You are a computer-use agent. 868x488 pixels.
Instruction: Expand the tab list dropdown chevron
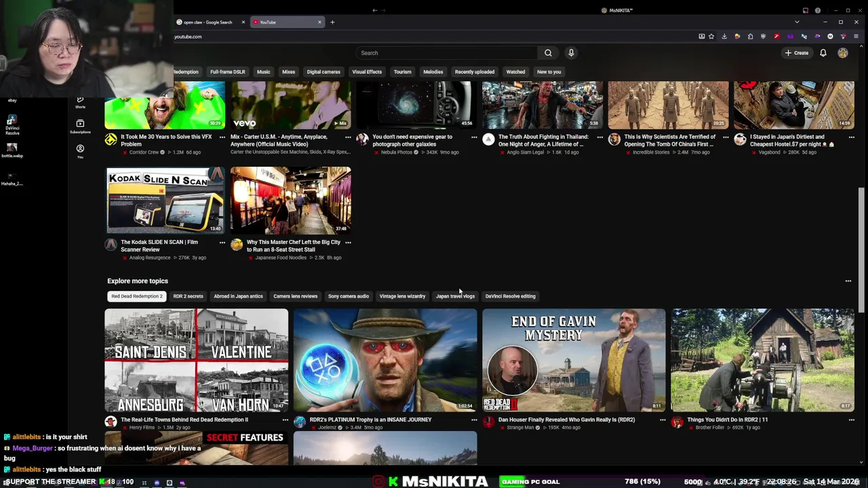click(797, 22)
